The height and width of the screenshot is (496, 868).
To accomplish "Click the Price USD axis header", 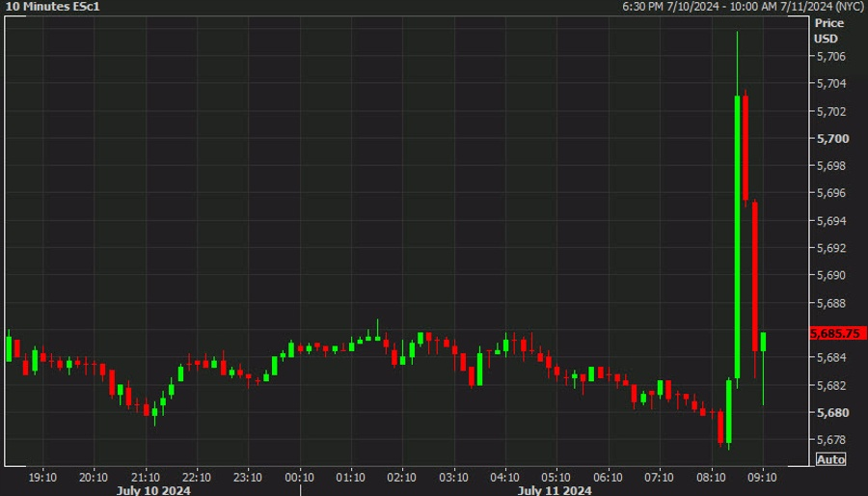I will pyautogui.click(x=828, y=31).
